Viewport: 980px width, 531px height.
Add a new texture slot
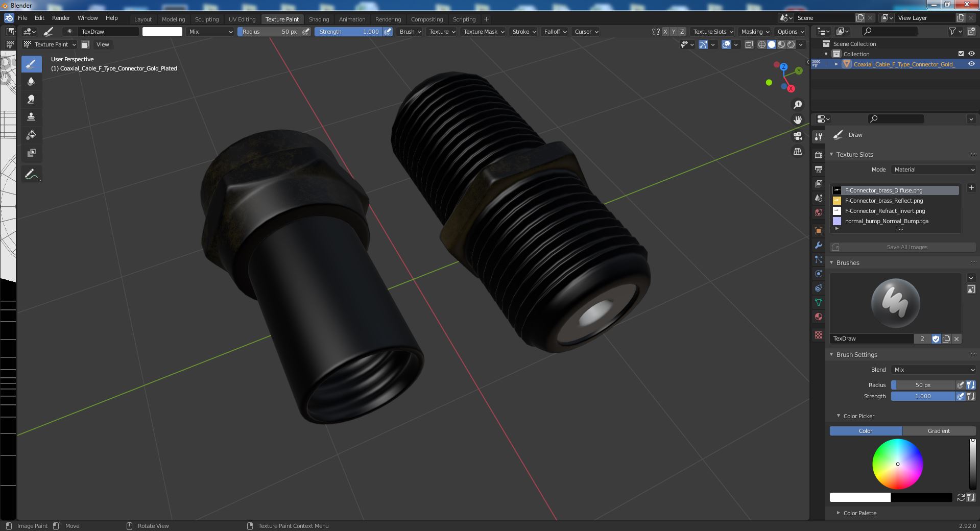971,188
